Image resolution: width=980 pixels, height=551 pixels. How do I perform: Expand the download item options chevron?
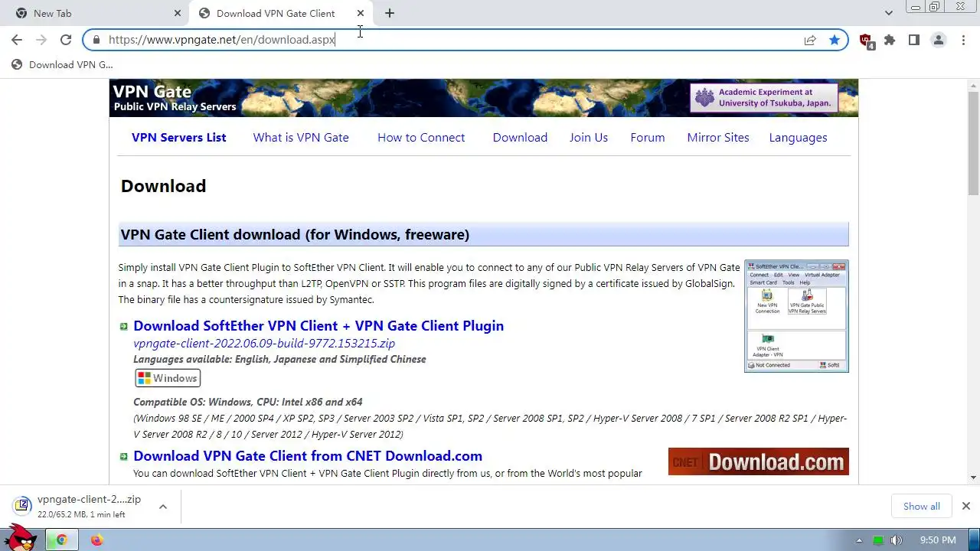coord(163,506)
